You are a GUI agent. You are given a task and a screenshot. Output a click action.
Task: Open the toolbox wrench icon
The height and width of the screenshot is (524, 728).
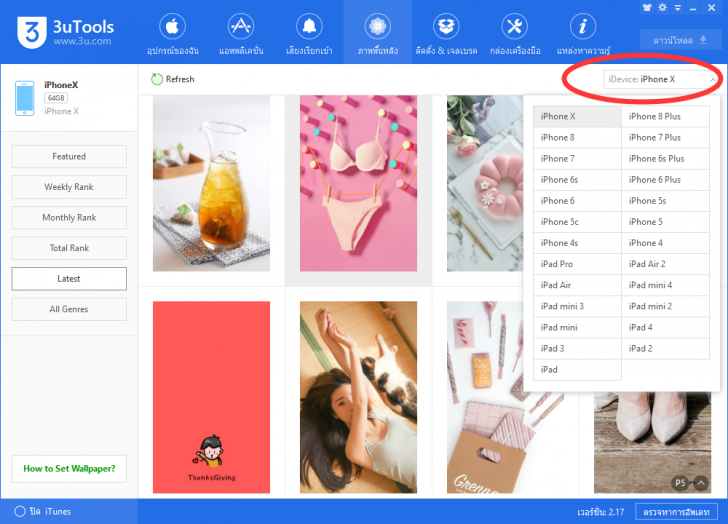click(x=514, y=26)
